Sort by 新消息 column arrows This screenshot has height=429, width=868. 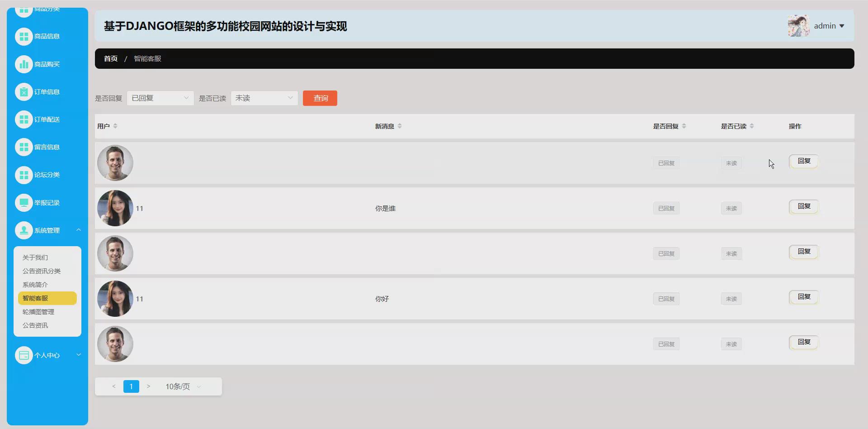(x=400, y=126)
